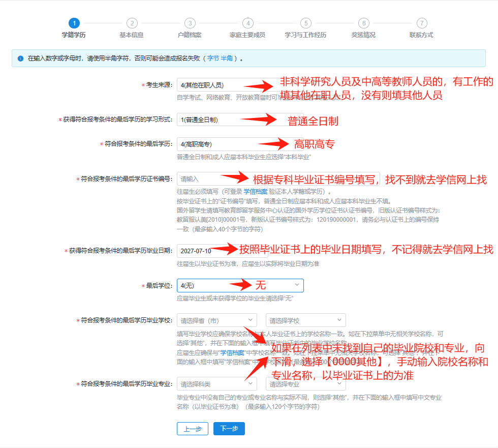Select the 奖惩情况 step label
498x448 pixels.
[364, 35]
